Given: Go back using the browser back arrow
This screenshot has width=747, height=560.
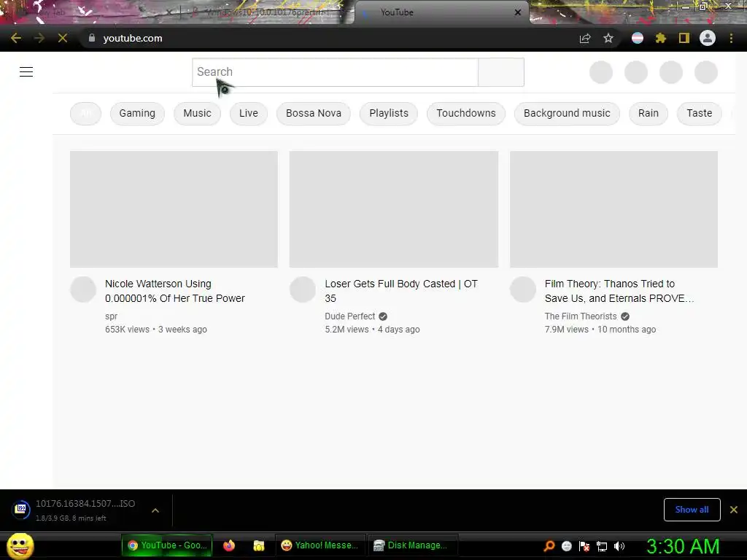Looking at the screenshot, I should click(x=16, y=38).
